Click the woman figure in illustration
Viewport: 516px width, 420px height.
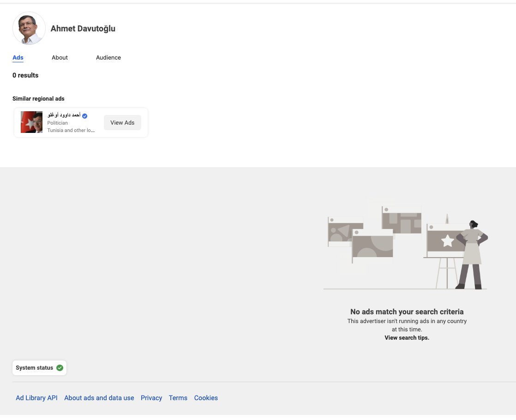click(472, 254)
